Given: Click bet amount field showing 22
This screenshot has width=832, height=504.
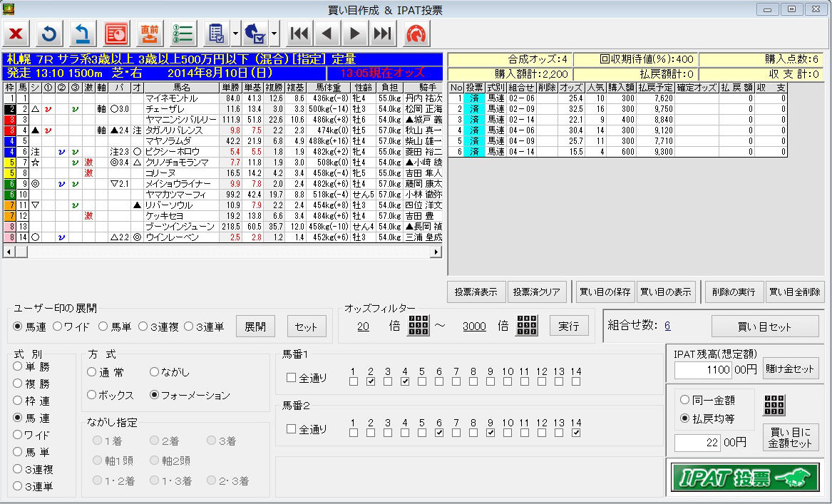Looking at the screenshot, I should pos(698,442).
